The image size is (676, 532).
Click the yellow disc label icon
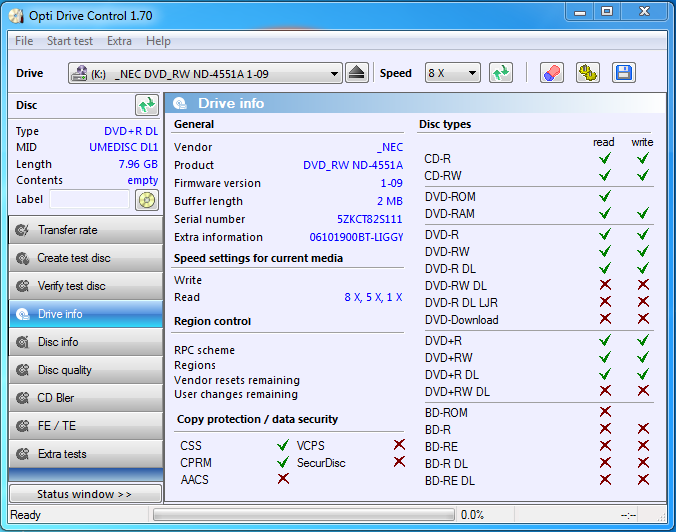click(x=147, y=200)
